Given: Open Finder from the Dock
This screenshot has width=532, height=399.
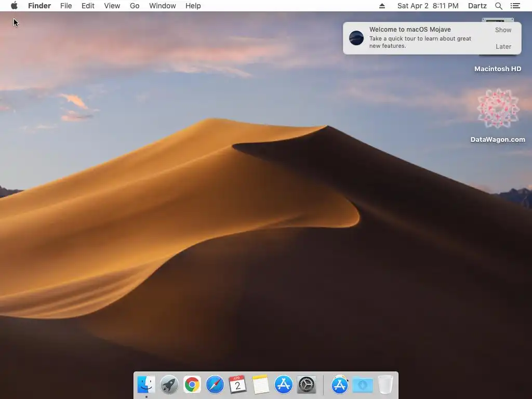Looking at the screenshot, I should click(146, 384).
